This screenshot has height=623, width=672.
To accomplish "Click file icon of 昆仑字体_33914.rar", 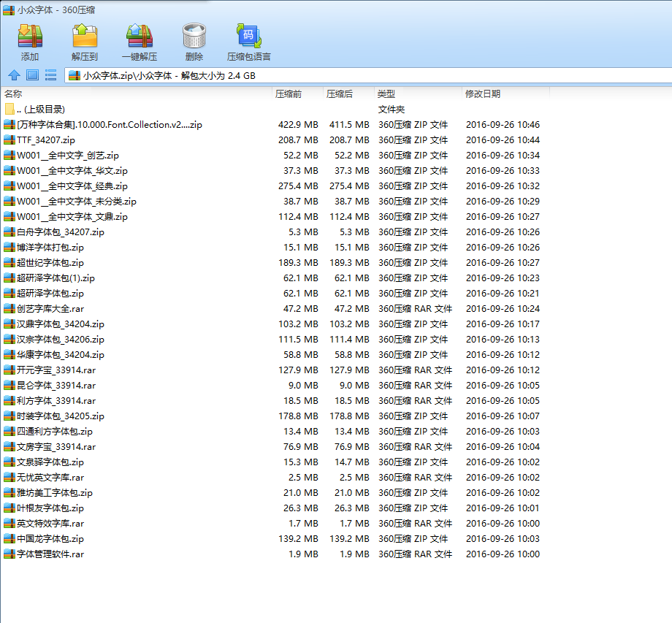I will click(x=9, y=386).
